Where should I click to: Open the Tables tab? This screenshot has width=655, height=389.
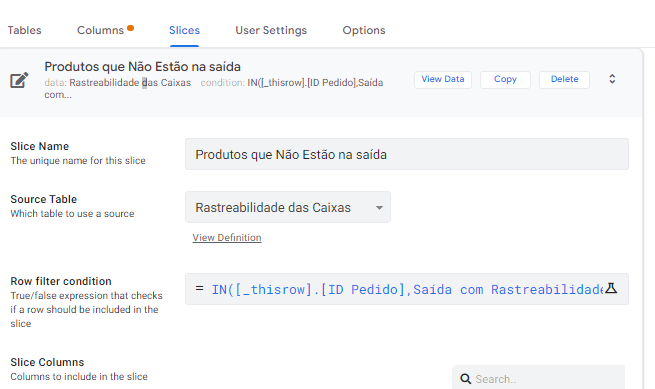(24, 31)
